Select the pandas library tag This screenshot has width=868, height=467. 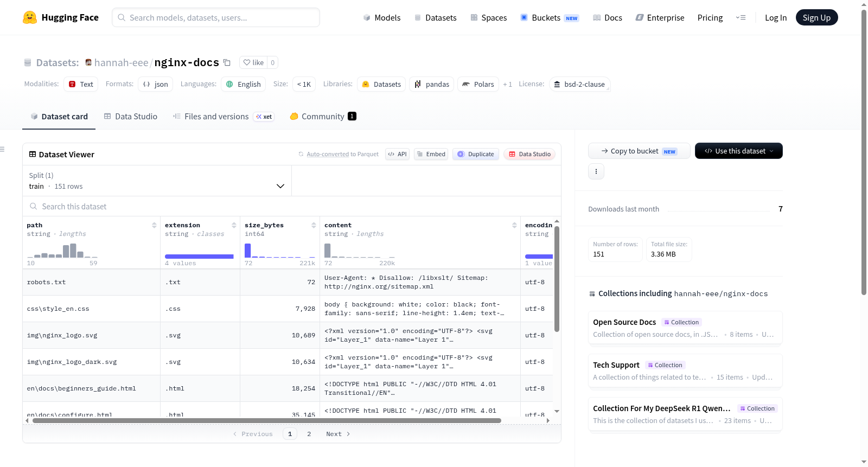tap(432, 84)
